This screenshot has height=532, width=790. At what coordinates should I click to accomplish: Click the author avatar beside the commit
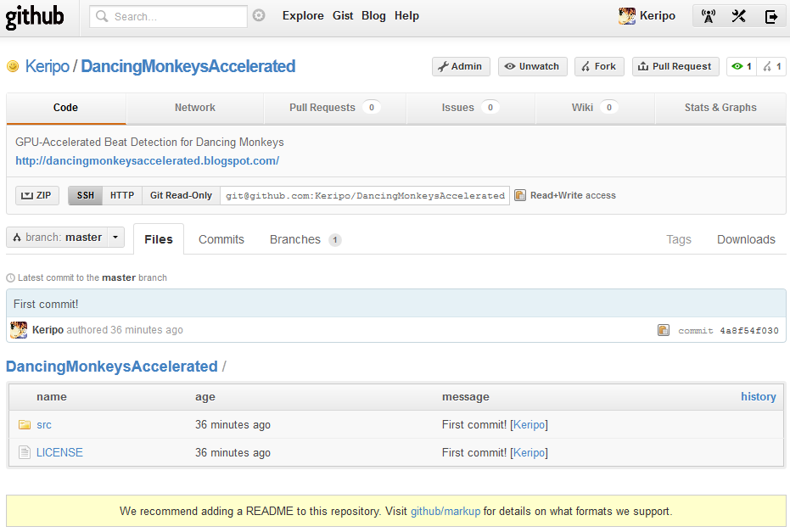(x=19, y=330)
